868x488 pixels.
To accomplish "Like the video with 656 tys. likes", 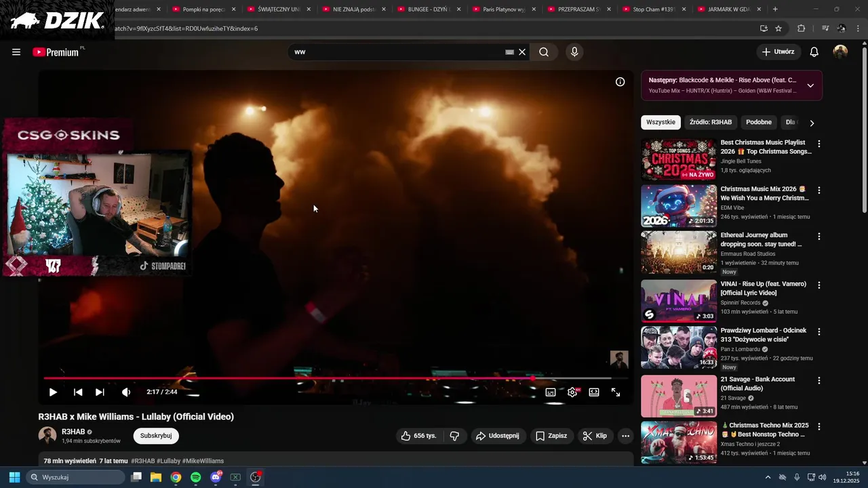I will (418, 436).
